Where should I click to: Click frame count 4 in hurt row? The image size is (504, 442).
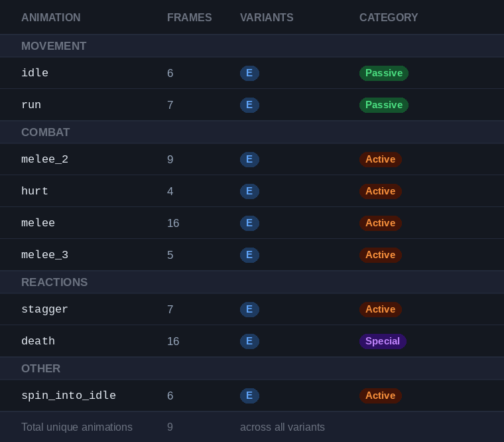click(x=170, y=191)
